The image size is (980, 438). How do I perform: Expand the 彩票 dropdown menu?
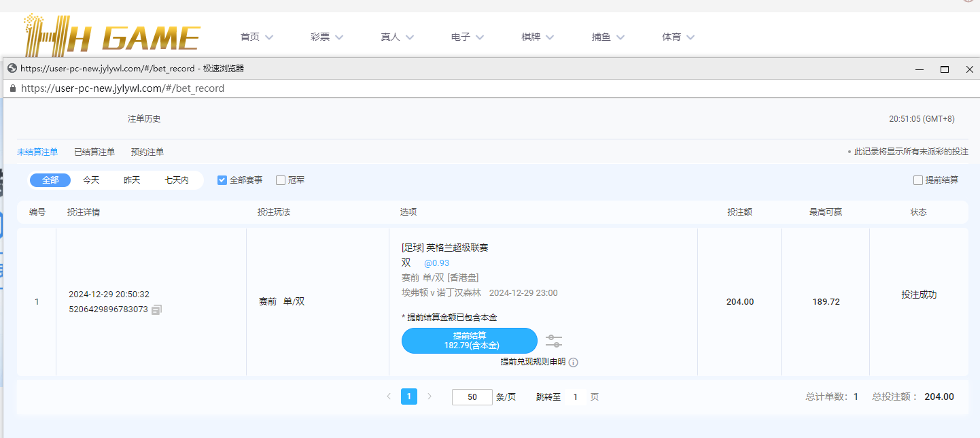[x=327, y=37]
